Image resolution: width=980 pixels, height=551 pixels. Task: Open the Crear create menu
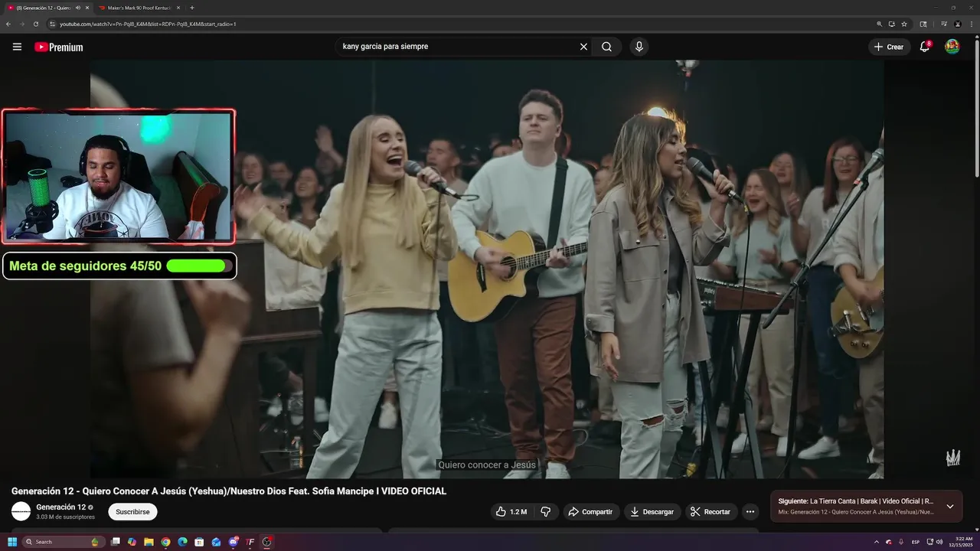[889, 47]
